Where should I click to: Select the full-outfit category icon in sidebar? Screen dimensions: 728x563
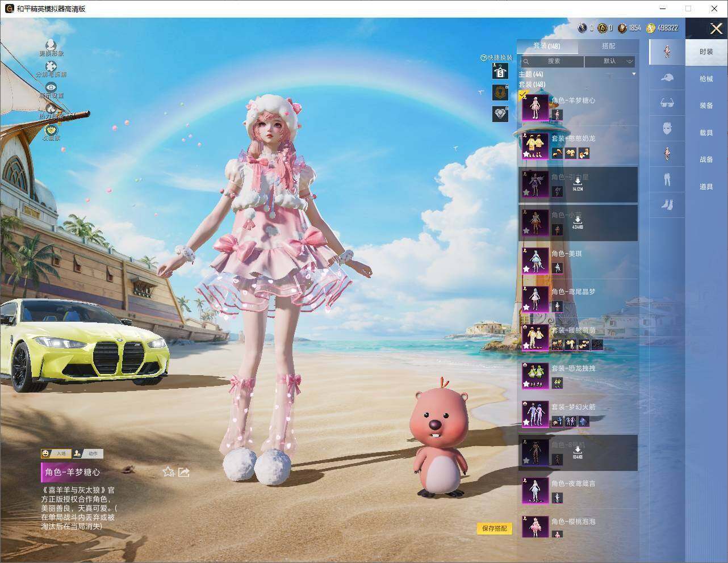point(667,52)
